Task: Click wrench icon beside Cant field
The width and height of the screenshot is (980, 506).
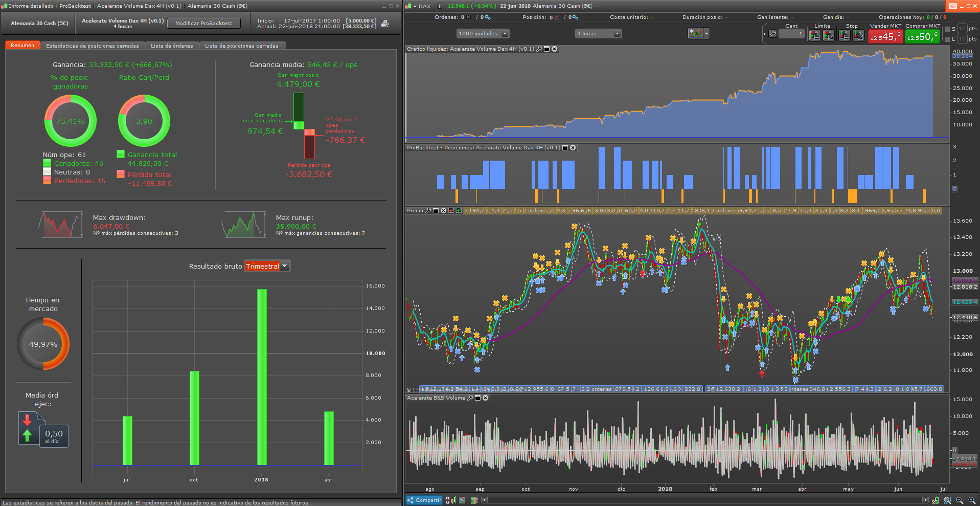Action: pyautogui.click(x=772, y=34)
